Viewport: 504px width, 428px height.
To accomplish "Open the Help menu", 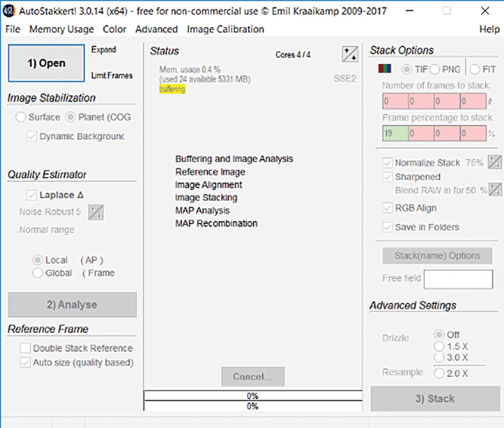I will click(x=489, y=29).
